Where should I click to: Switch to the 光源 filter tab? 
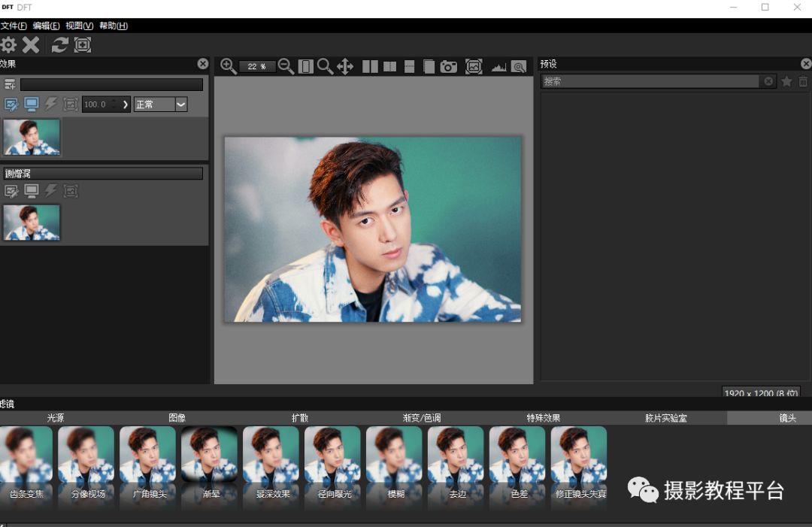pos(56,418)
